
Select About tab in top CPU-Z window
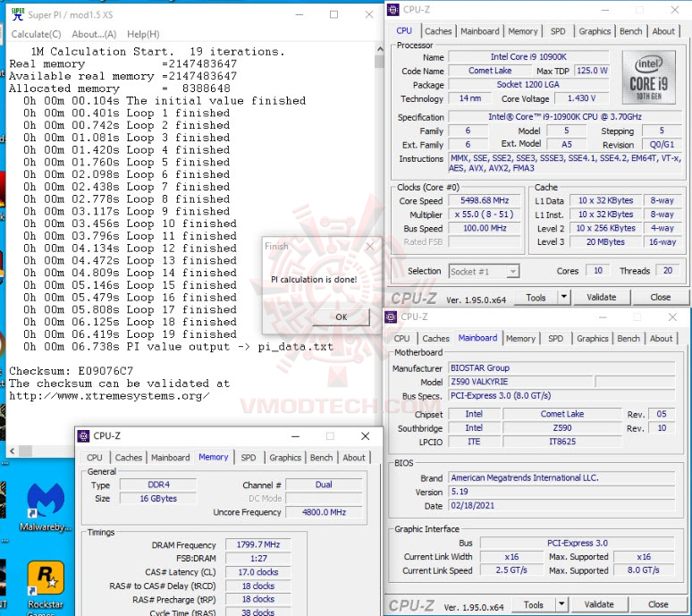[663, 31]
